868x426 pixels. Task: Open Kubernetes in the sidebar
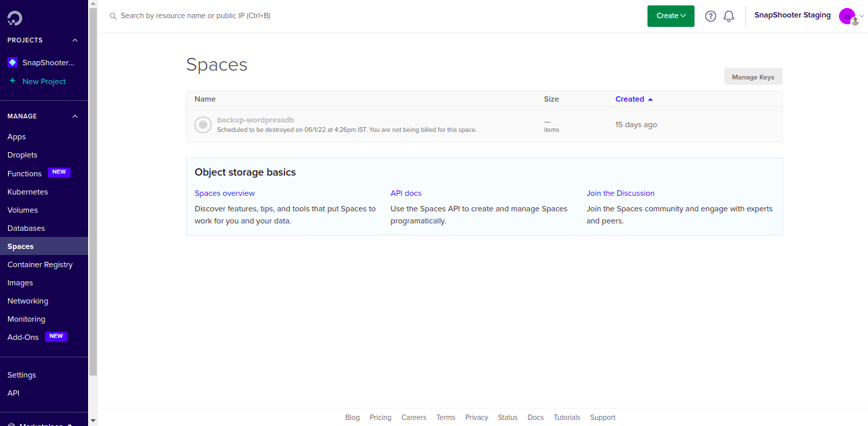click(28, 192)
